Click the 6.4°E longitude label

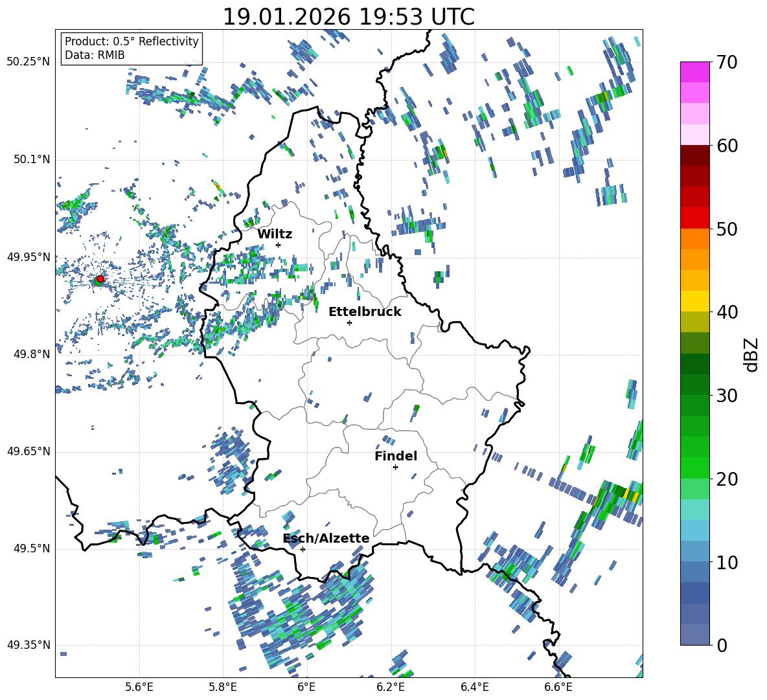coord(474,687)
